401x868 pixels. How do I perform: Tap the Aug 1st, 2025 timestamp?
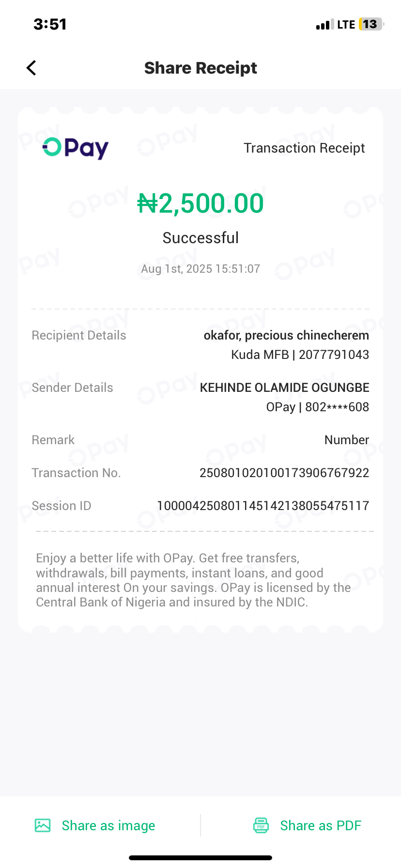click(200, 269)
